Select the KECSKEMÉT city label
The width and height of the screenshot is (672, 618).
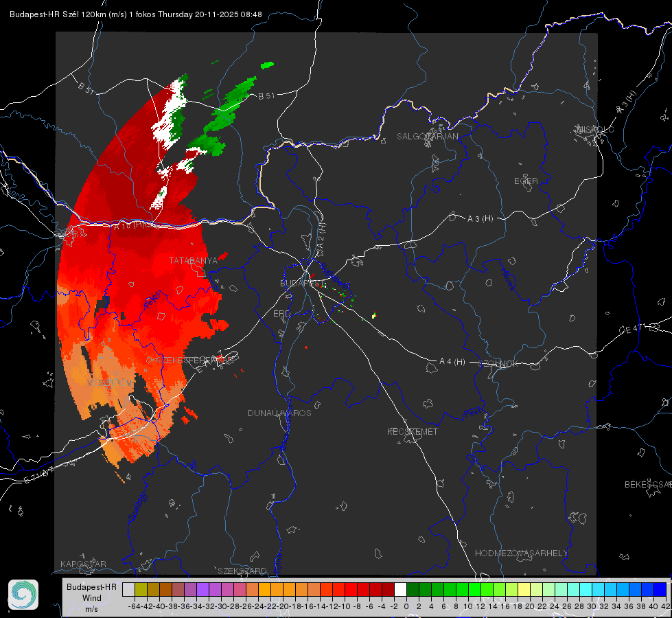click(413, 431)
